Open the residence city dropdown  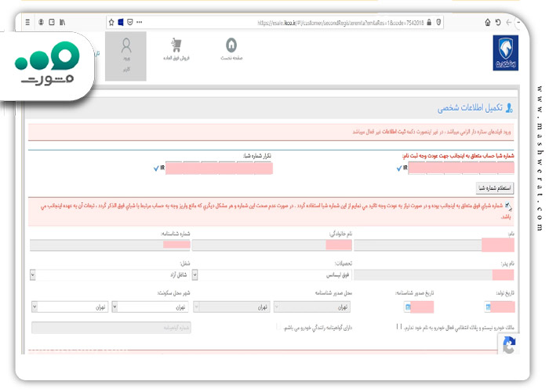70,307
